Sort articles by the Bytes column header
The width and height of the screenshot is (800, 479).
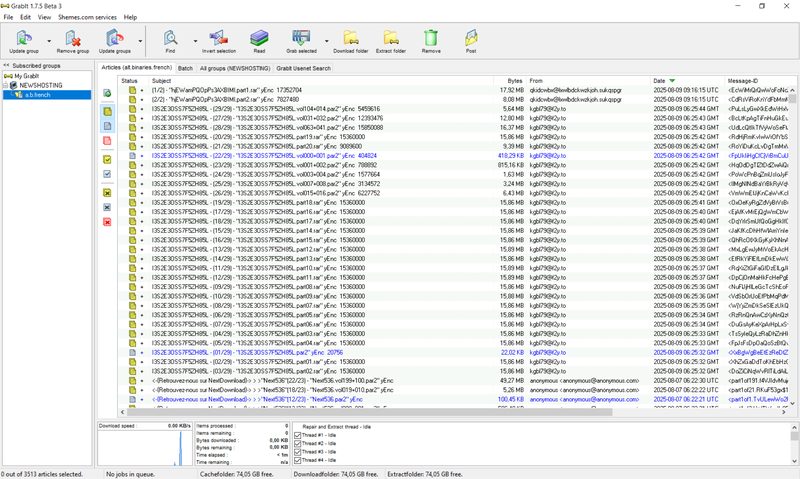(514, 80)
